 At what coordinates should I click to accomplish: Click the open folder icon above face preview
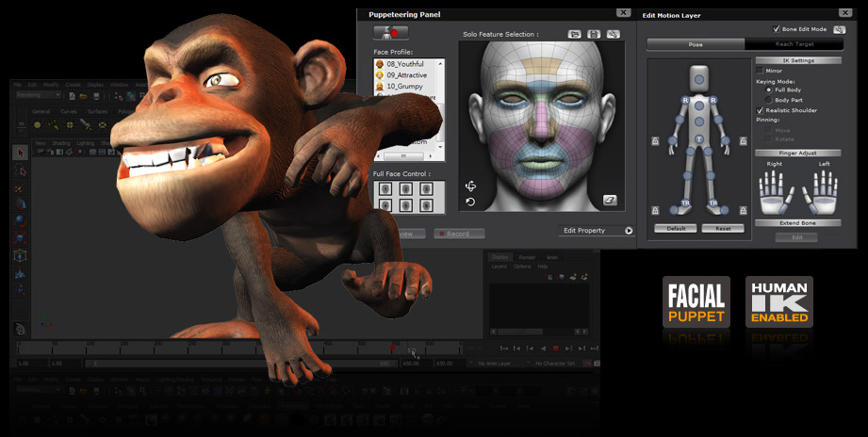[x=574, y=34]
